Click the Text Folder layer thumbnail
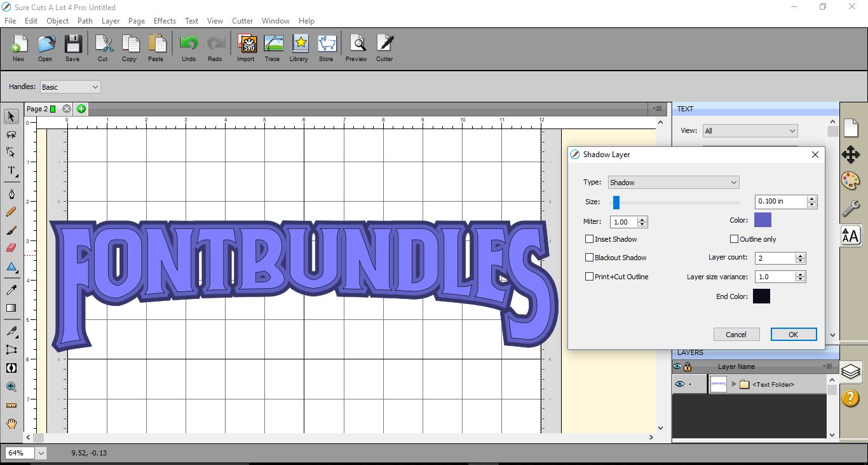This screenshot has height=465, width=868. click(718, 384)
